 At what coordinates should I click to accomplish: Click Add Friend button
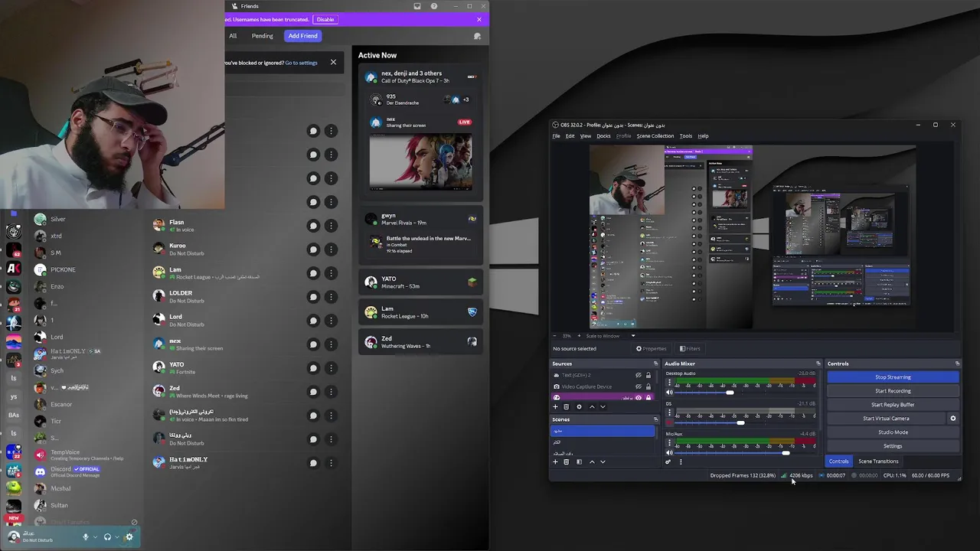coord(303,36)
